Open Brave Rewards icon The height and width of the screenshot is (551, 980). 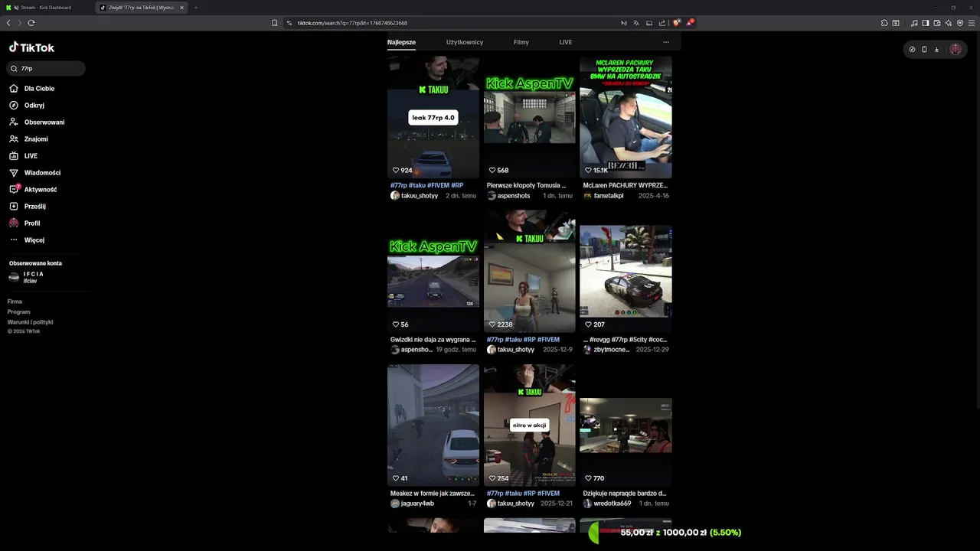[x=690, y=23]
